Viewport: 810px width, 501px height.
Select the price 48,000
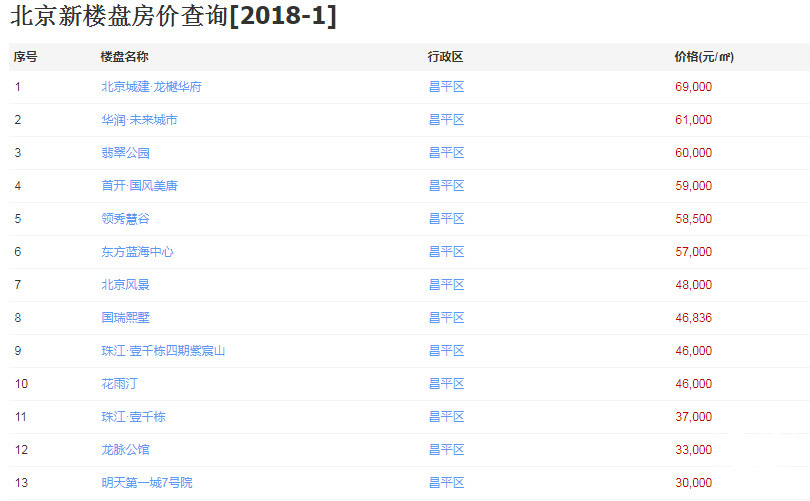coord(693,285)
